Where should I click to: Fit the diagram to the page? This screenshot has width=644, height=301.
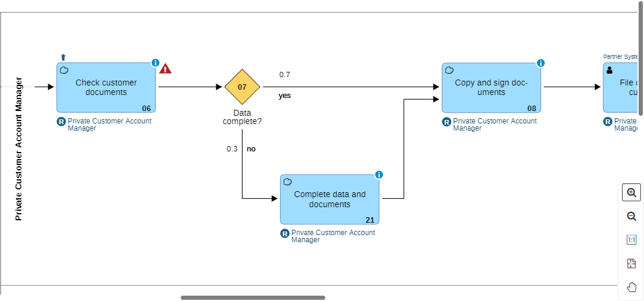click(x=632, y=264)
